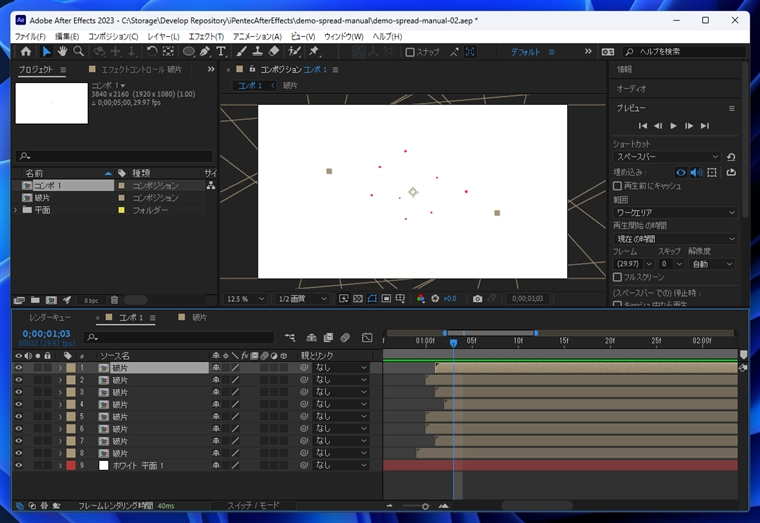Screen dimensions: 760x523
Task: Select the Puppet Pin tool
Action: pyautogui.click(x=314, y=51)
